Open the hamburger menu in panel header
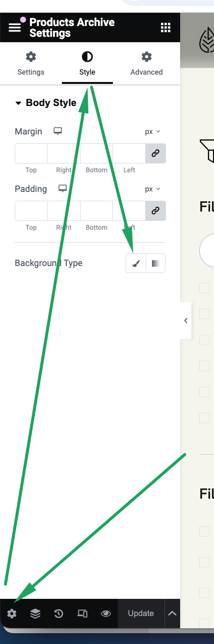The height and width of the screenshot is (644, 214). [x=15, y=27]
